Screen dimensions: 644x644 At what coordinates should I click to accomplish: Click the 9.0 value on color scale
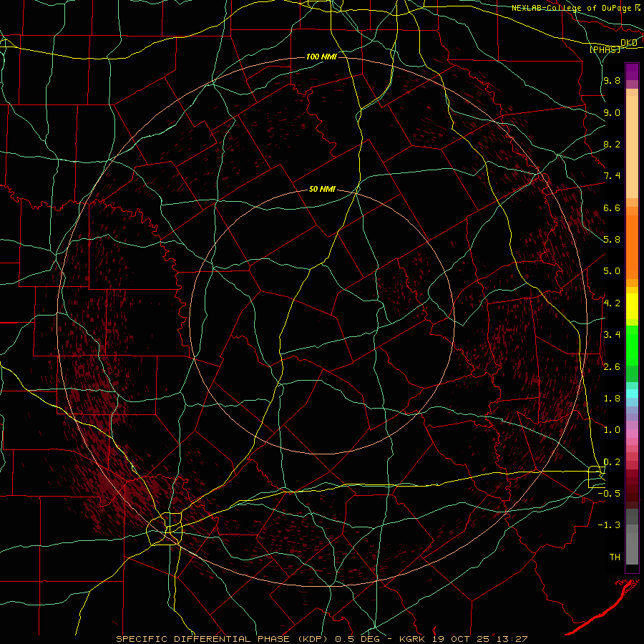point(612,112)
